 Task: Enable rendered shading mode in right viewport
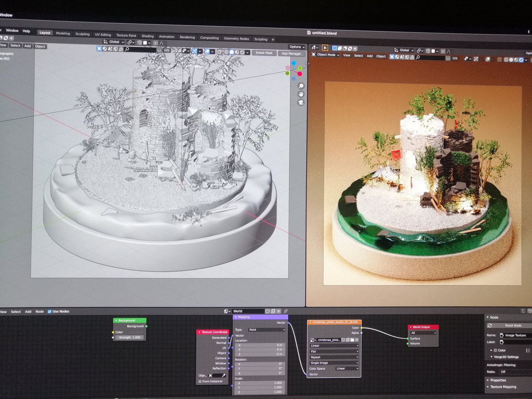click(521, 60)
